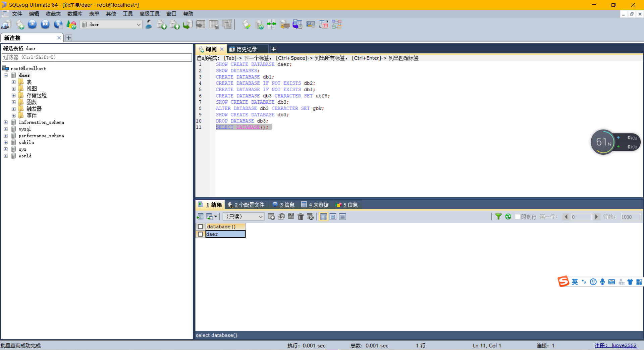The width and height of the screenshot is (644, 350).
Task: Cancel changes icon in result toolbar
Action: pyautogui.click(x=310, y=217)
